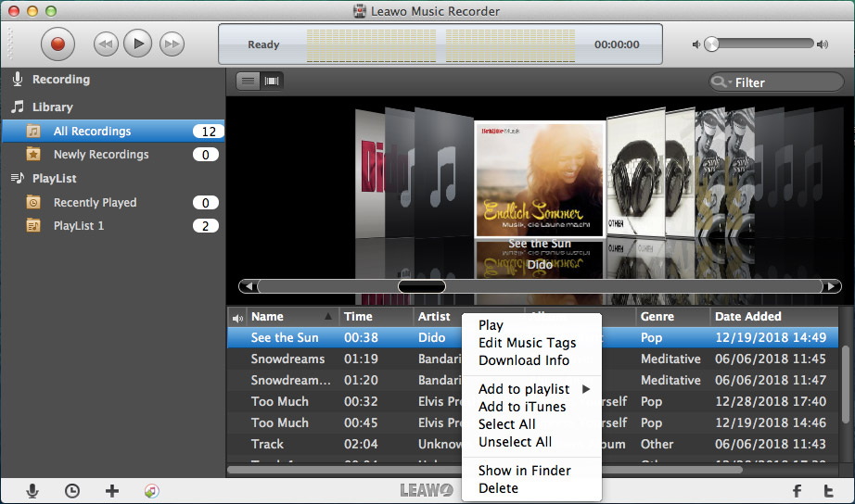Click the vertical scrollbar of the track list
The width and height of the screenshot is (855, 504).
coord(845,384)
